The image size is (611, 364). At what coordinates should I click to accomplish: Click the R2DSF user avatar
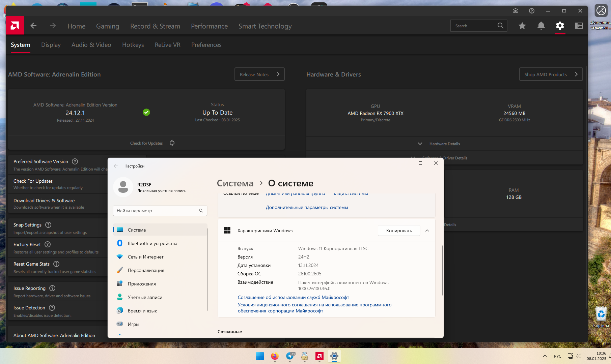pyautogui.click(x=123, y=187)
